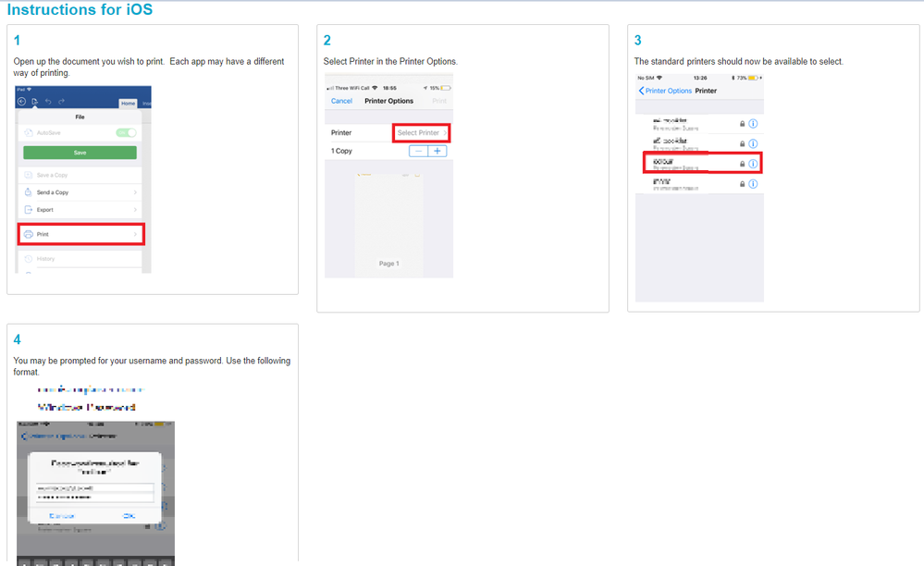Select the first printer in the list
This screenshot has height=566, width=924.
(x=699, y=124)
